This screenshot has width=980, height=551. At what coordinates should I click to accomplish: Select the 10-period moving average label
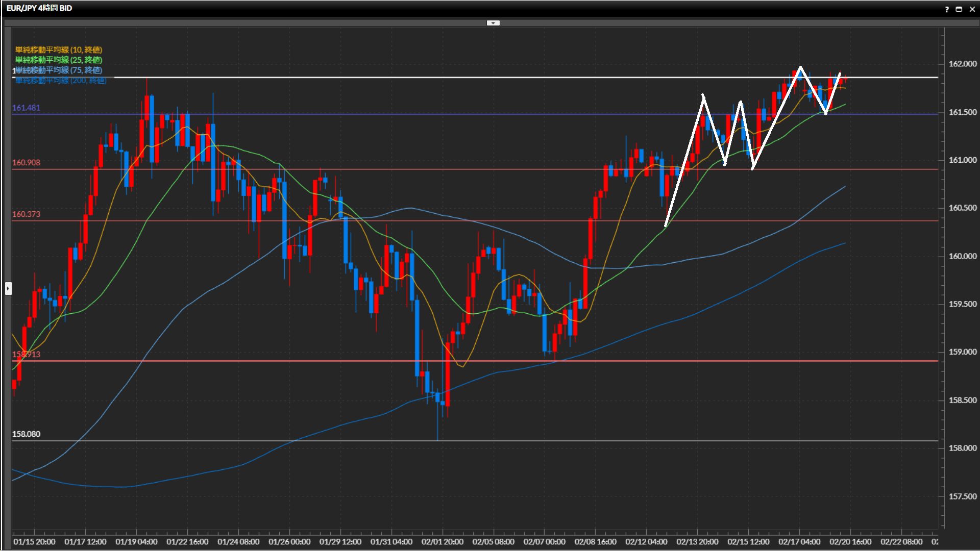58,49
